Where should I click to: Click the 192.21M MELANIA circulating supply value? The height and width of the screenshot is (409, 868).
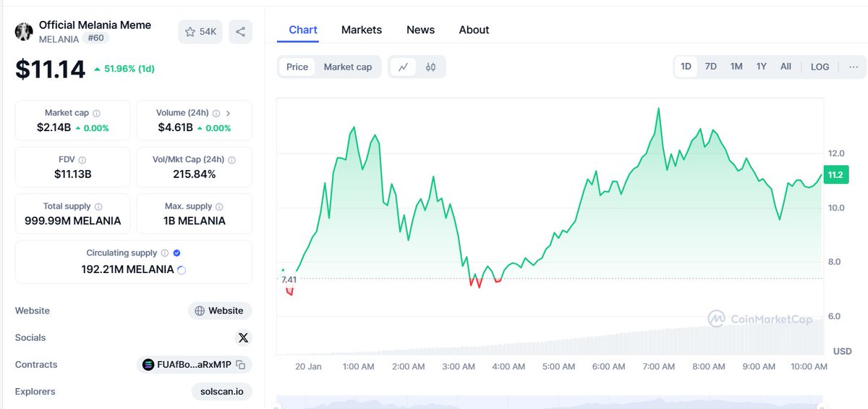(127, 269)
